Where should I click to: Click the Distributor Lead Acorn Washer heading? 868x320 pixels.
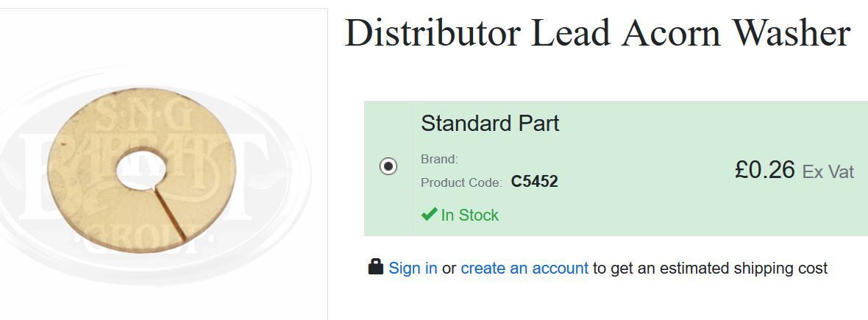click(x=597, y=32)
